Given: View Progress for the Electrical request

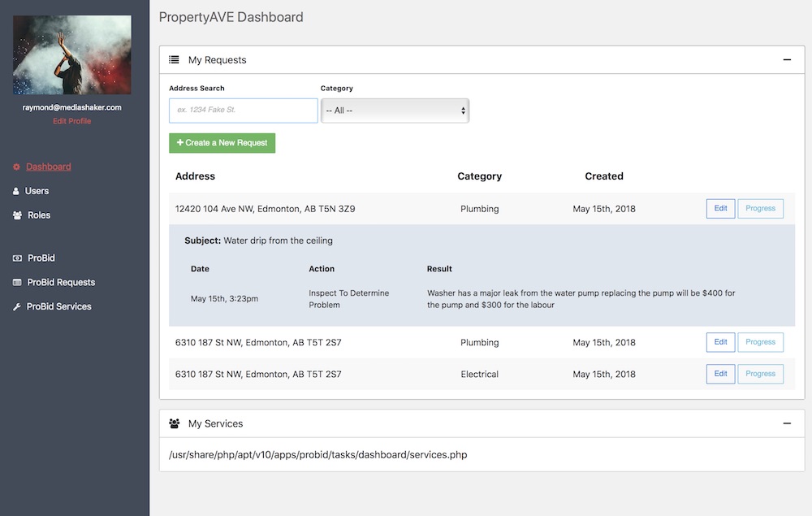Looking at the screenshot, I should pos(760,374).
